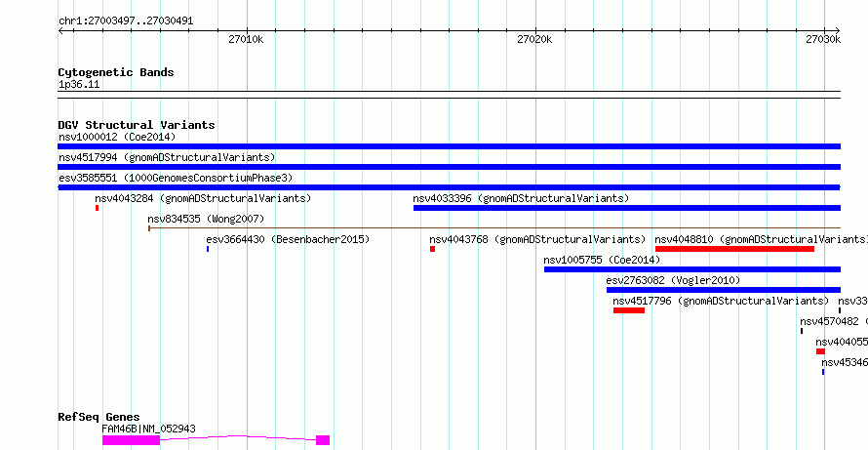Open the nsv4043284 variant label
The width and height of the screenshot is (868, 450).
click(x=203, y=198)
